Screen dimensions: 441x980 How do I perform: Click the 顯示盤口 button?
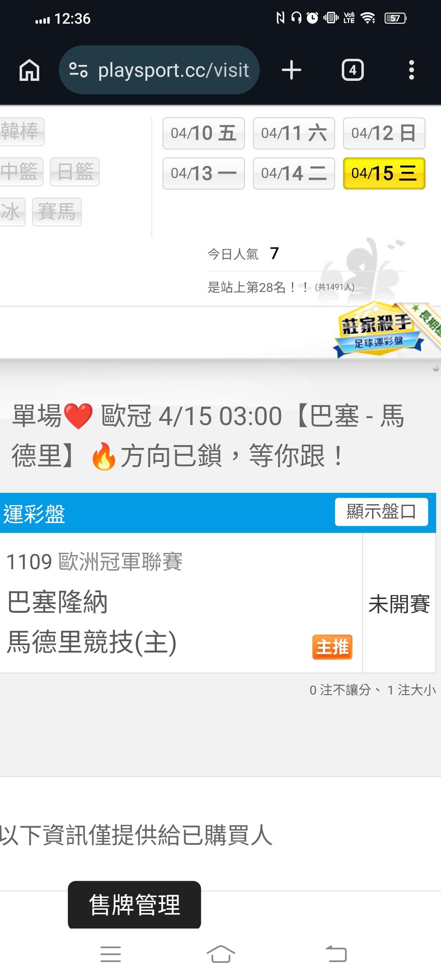[381, 512]
